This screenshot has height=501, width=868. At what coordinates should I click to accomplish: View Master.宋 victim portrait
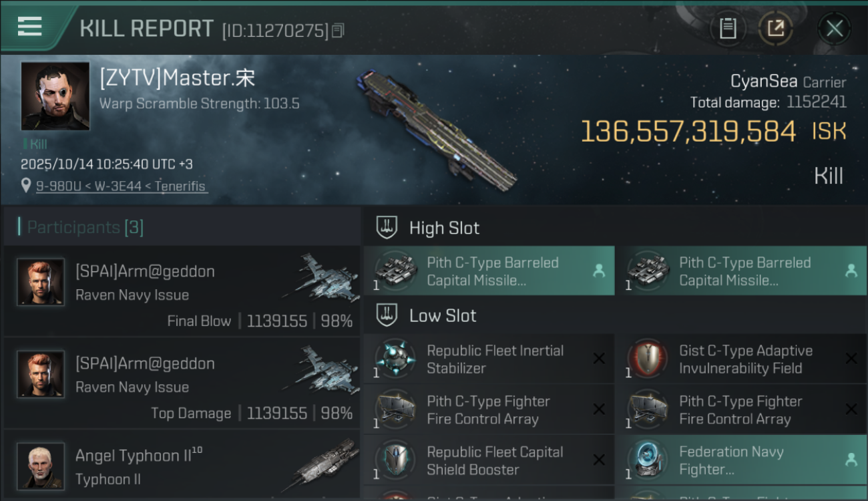pyautogui.click(x=55, y=96)
